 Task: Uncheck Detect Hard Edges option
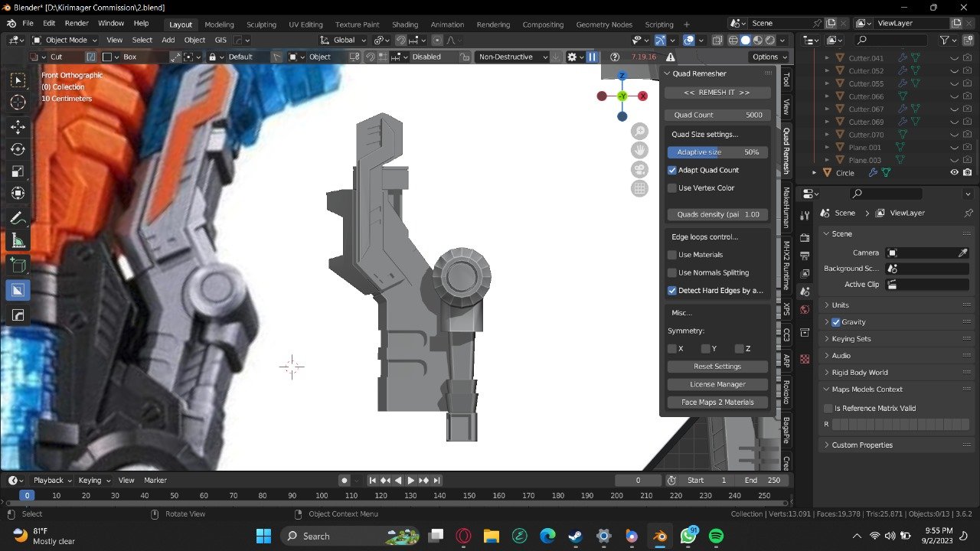(672, 290)
